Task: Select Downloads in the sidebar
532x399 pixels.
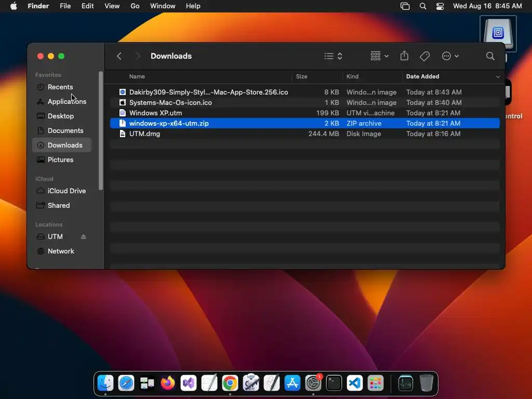Action: (x=62, y=145)
